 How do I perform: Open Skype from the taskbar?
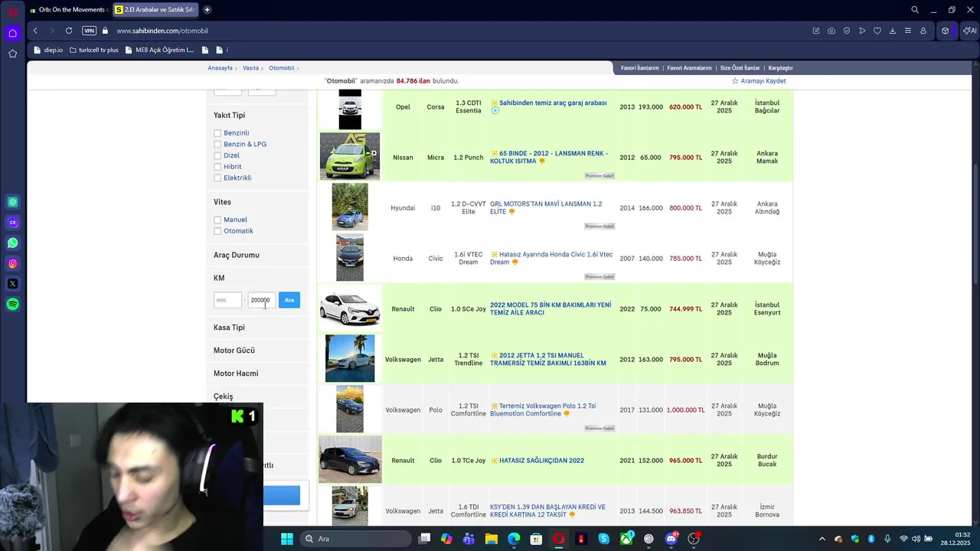point(604,539)
